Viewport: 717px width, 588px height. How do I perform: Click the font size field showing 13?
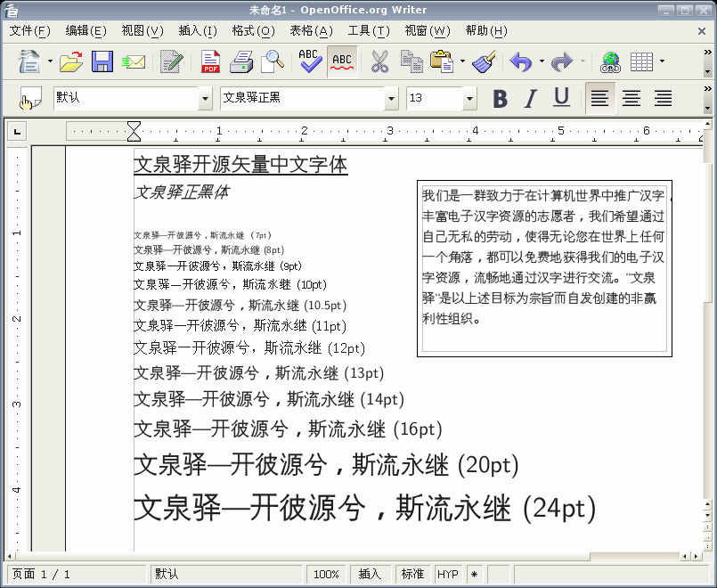pos(435,98)
